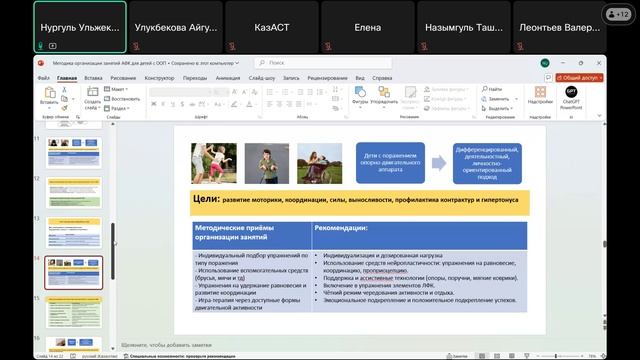Image resolution: width=640 pixels, height=360 pixels.
Task: Select participant tile Нургуль Ульжек...
Action: click(x=80, y=27)
